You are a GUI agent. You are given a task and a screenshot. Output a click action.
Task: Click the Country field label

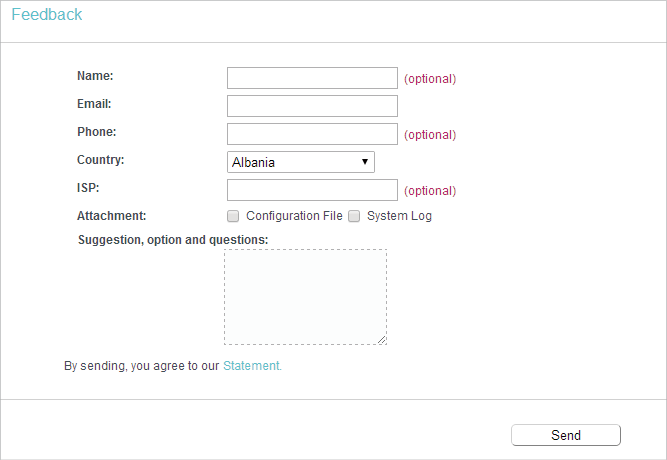(x=100, y=160)
